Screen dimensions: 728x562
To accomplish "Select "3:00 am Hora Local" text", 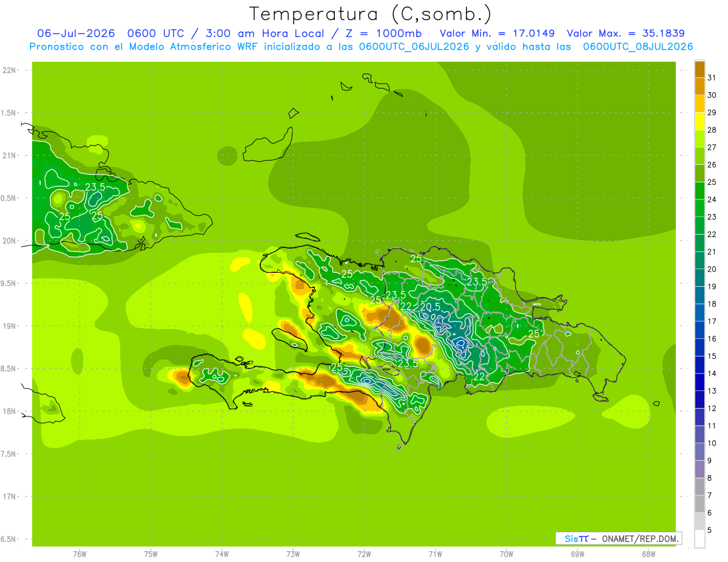I will point(265,33).
